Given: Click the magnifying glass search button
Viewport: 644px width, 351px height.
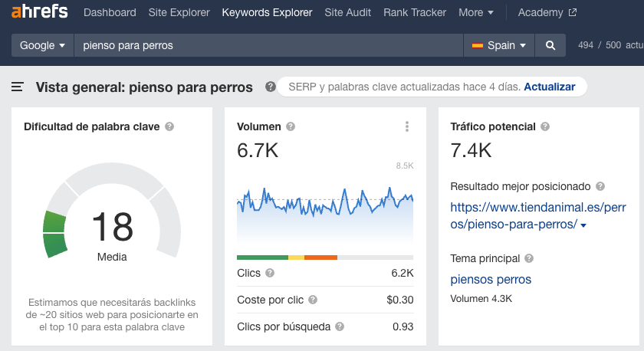Looking at the screenshot, I should pos(550,45).
